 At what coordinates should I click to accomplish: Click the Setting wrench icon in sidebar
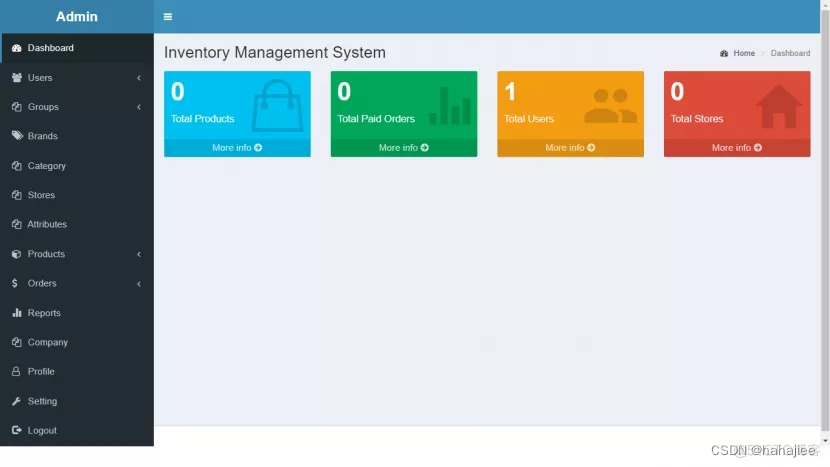17,401
